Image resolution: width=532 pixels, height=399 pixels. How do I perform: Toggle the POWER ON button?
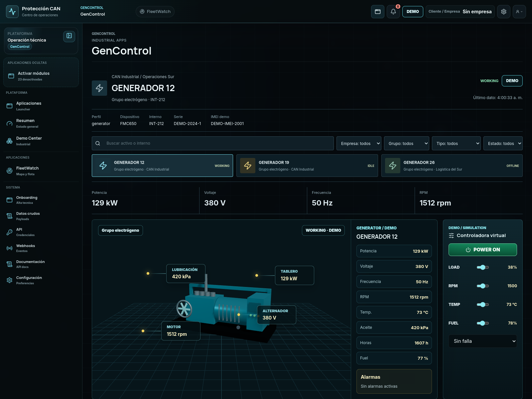point(483,250)
